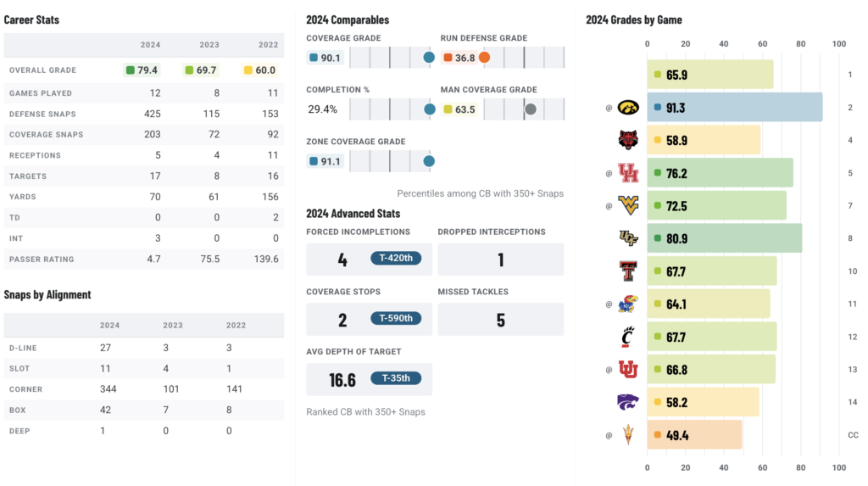Screen dimensions: 868x486
Task: Click the Utah Utes logo
Action: click(628, 369)
